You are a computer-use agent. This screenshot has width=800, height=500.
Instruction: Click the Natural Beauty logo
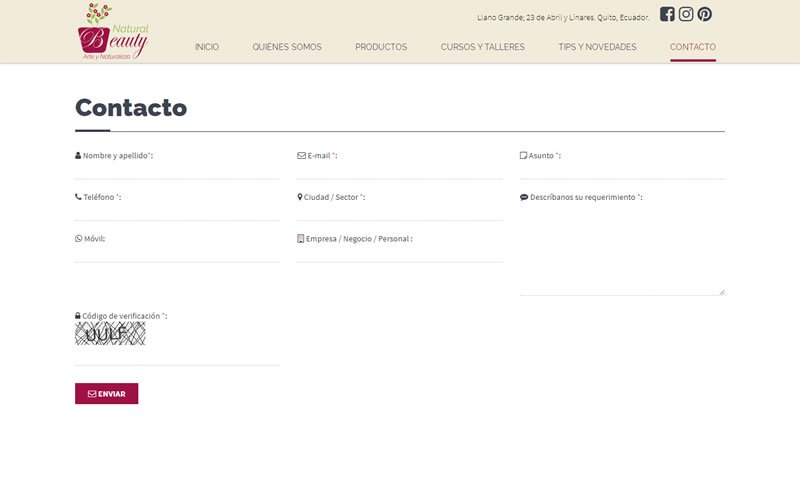tap(112, 32)
